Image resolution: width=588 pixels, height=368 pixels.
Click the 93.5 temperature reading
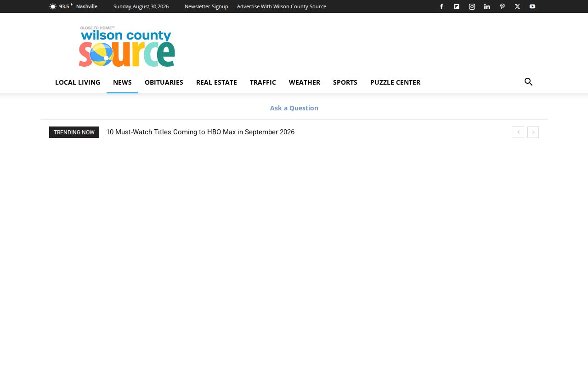[x=64, y=6]
